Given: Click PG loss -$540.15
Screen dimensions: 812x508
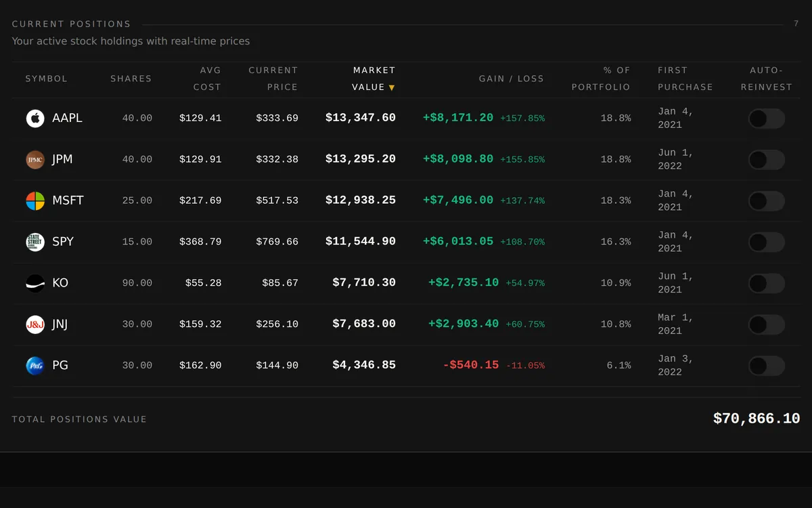Looking at the screenshot, I should tap(471, 365).
